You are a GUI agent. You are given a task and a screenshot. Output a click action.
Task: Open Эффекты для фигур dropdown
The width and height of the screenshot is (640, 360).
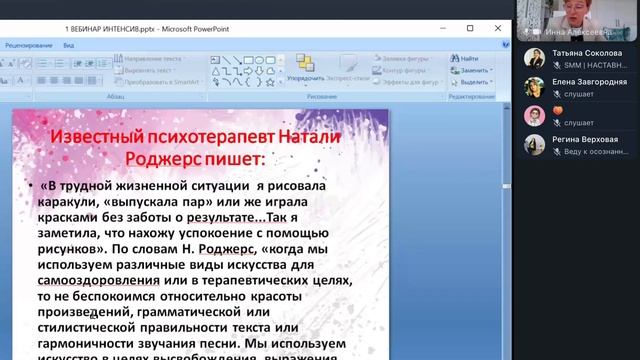pos(408,82)
